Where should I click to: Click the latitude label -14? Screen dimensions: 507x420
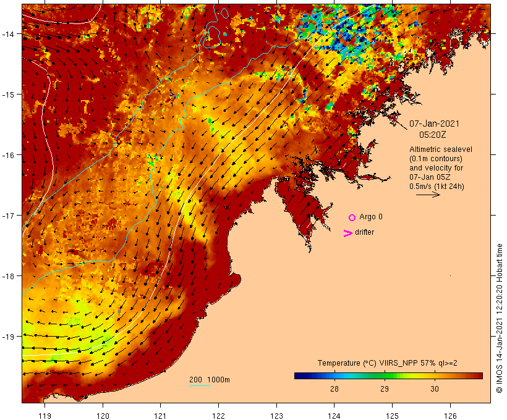(8, 34)
